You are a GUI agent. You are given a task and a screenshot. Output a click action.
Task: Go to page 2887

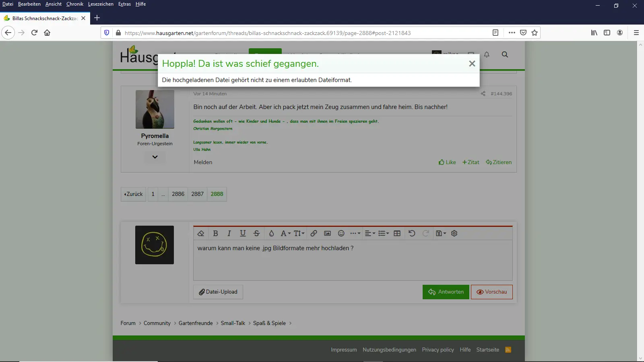(197, 194)
